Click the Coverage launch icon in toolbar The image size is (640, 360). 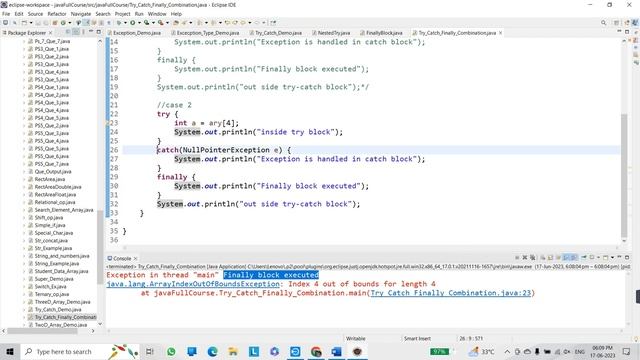pyautogui.click(x=147, y=23)
